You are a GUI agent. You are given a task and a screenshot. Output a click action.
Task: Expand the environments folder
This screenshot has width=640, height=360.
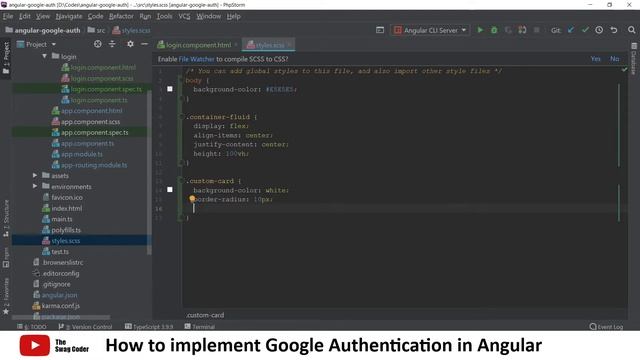pyautogui.click(x=35, y=186)
